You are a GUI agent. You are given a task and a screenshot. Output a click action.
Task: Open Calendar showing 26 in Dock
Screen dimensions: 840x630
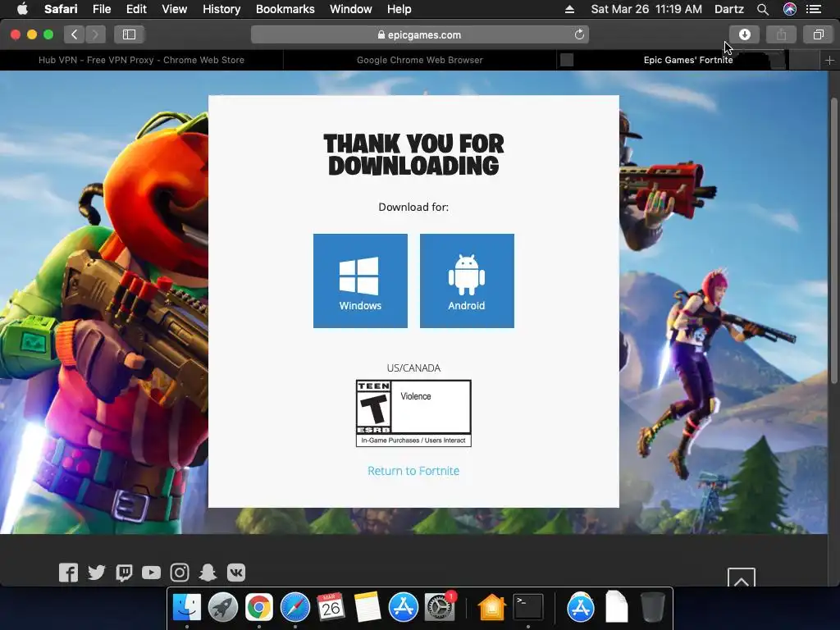pos(331,608)
